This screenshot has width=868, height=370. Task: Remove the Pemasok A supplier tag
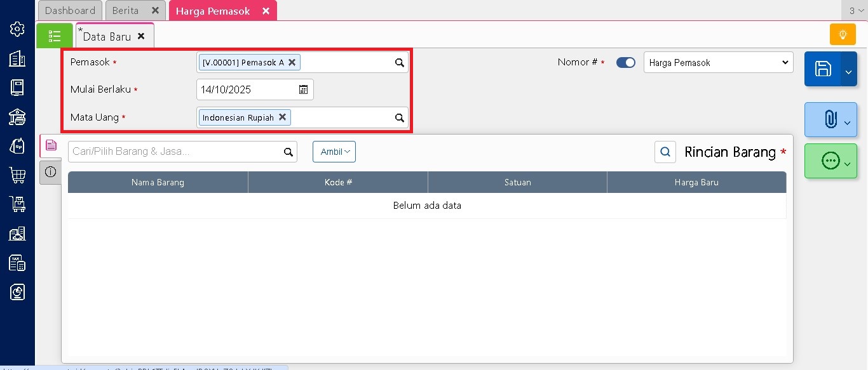pos(292,62)
